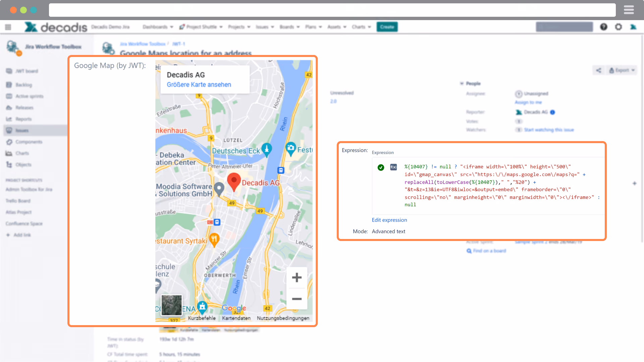
Task: Click Assign to me link
Action: click(x=528, y=102)
